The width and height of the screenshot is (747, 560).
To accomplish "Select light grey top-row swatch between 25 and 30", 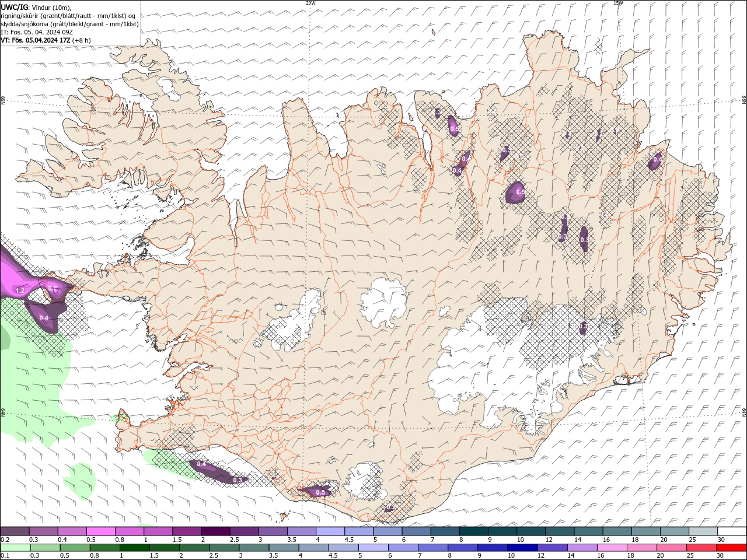I will tap(704, 531).
